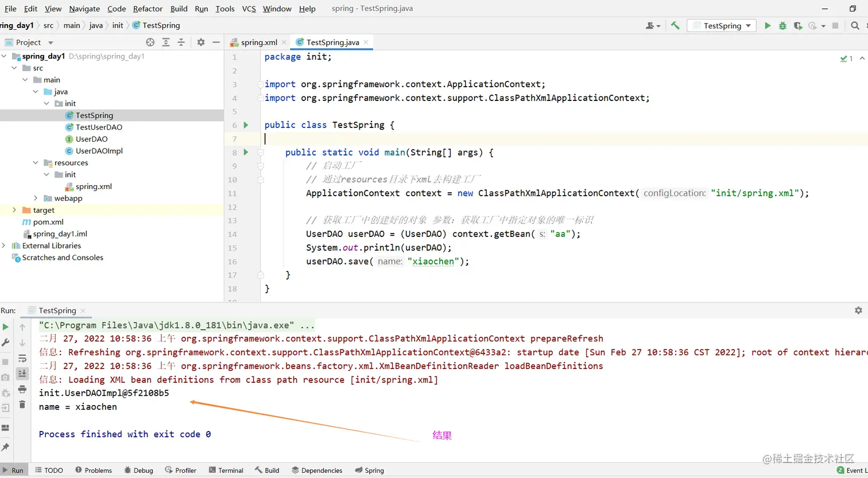Expand the webapp folder

click(36, 198)
